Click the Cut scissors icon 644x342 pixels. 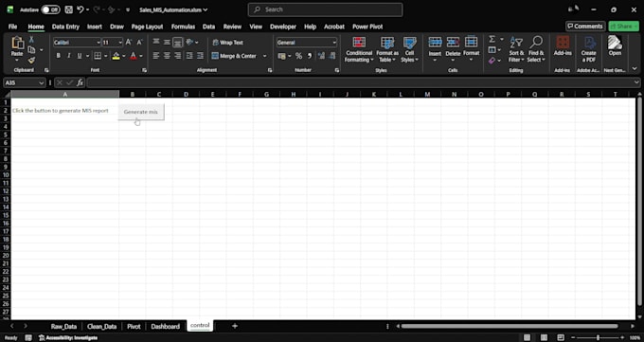click(31, 40)
